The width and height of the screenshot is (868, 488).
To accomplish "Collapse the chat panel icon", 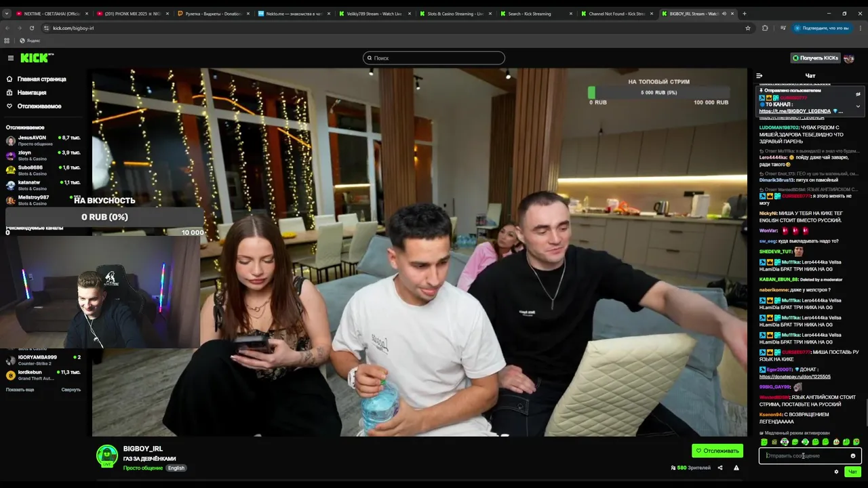I will pos(759,76).
